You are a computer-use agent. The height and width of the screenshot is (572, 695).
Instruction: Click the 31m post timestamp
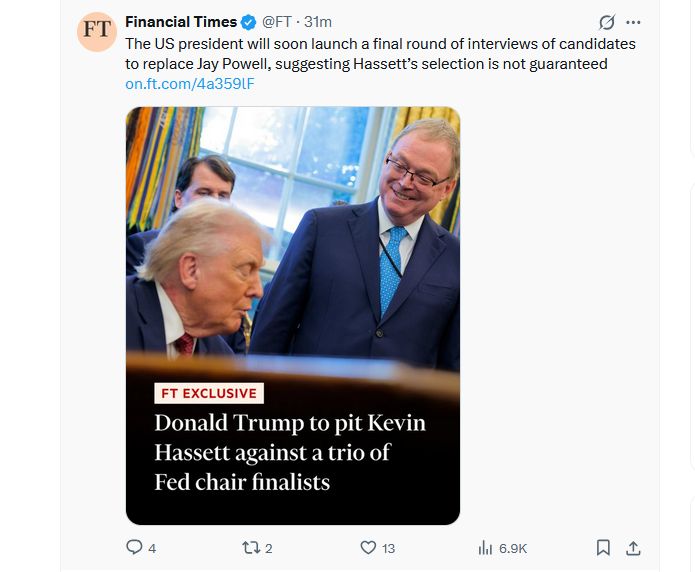click(x=318, y=22)
